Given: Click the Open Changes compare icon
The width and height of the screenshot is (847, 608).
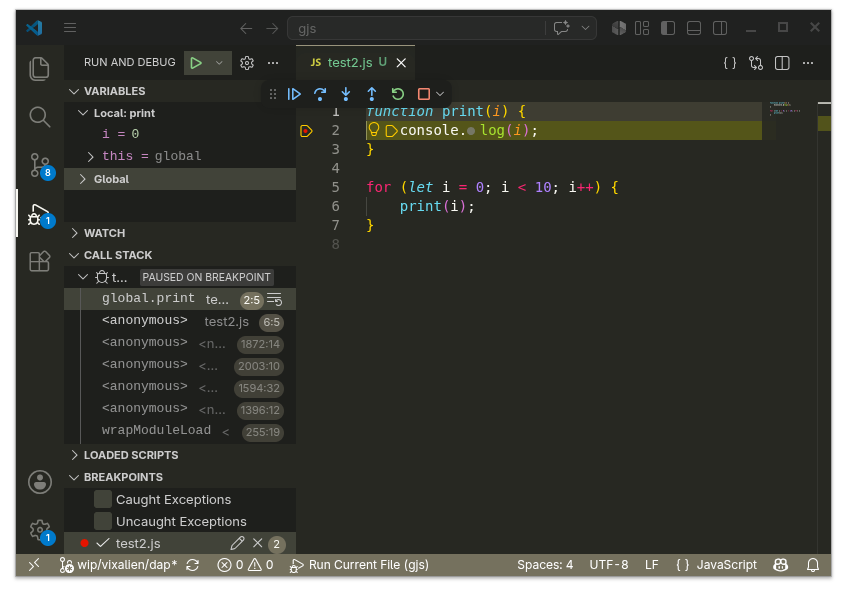Looking at the screenshot, I should pyautogui.click(x=756, y=63).
